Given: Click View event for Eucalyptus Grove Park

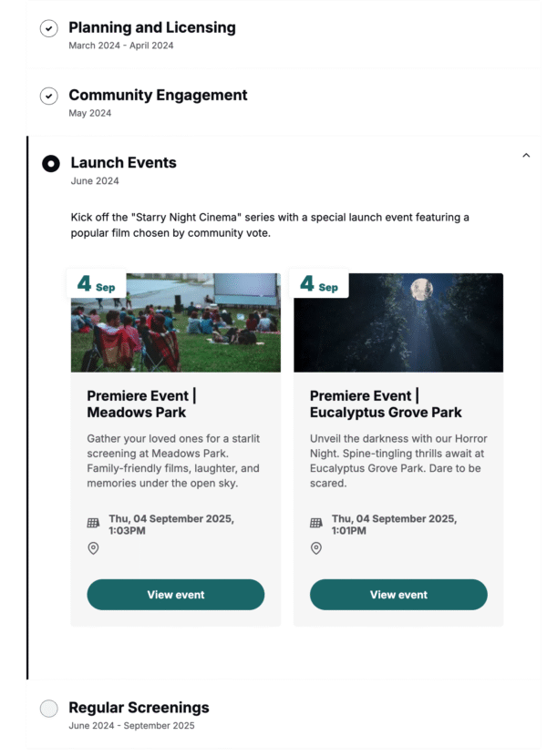Looking at the screenshot, I should click(x=398, y=595).
